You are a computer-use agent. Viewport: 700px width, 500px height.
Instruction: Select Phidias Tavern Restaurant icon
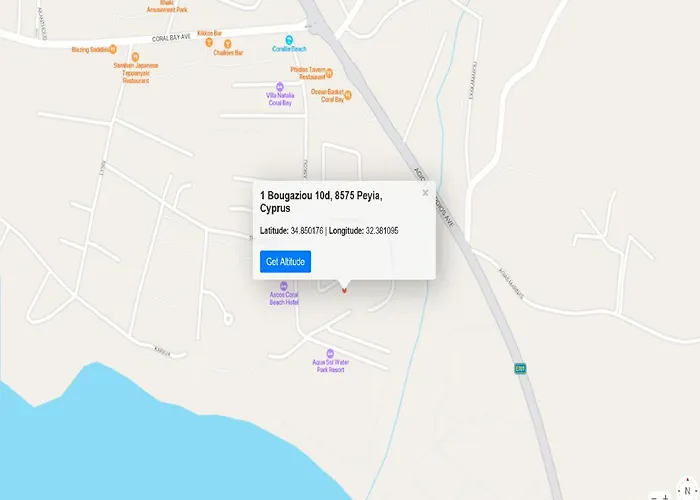[330, 72]
